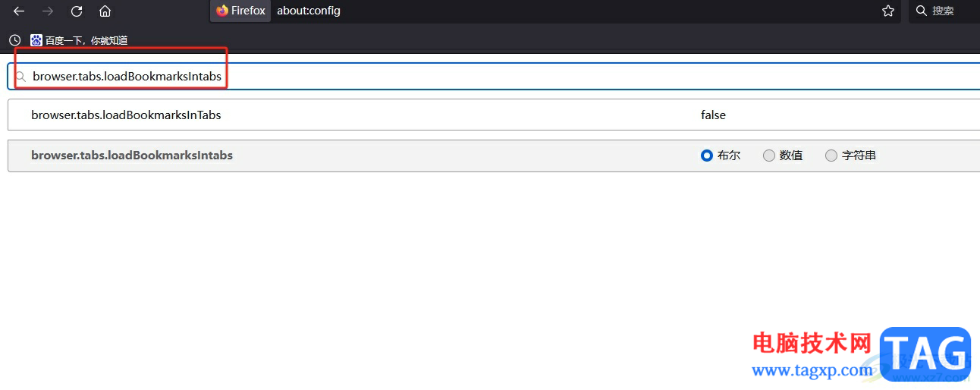Viewport: 980px width, 390px height.
Task: Open the history clock icon in bookmarks toolbar
Action: click(14, 40)
